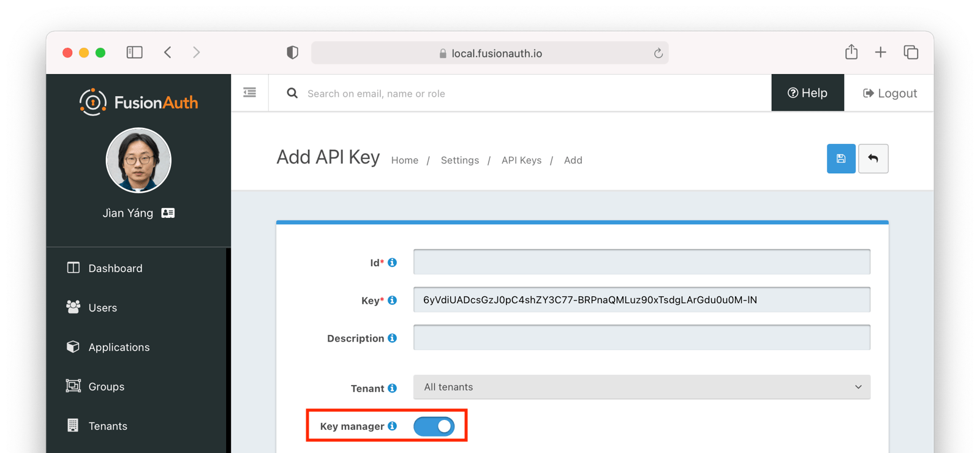Click the FusionAuth logo

pos(139,102)
